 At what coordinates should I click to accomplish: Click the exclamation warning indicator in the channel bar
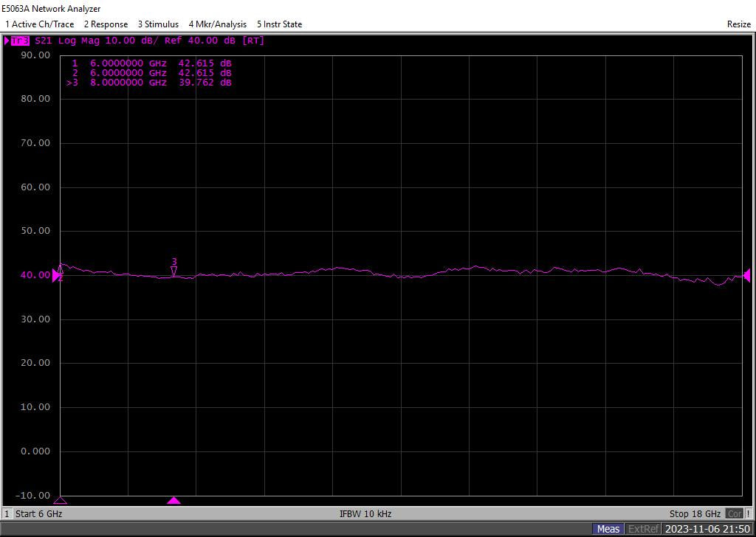point(749,514)
